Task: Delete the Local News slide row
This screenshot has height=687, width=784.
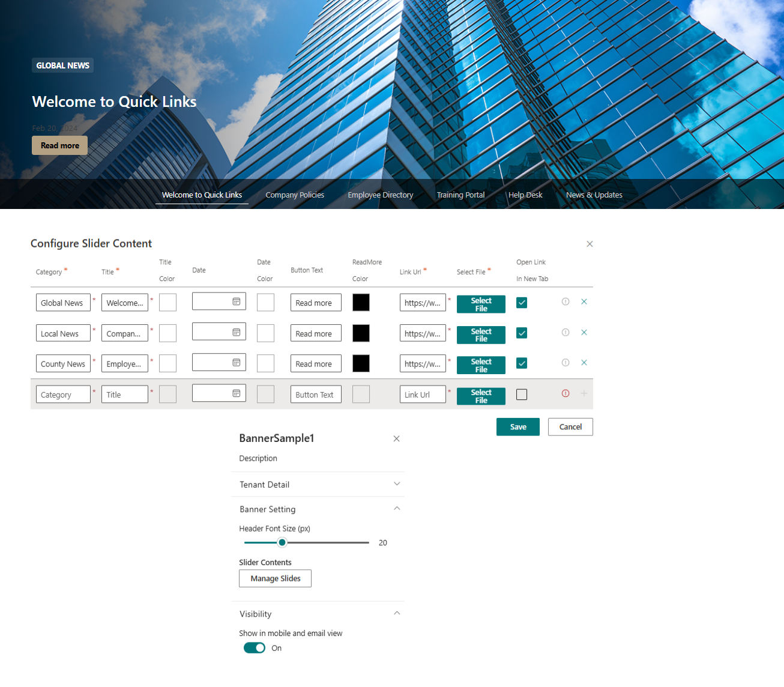Action: (583, 331)
